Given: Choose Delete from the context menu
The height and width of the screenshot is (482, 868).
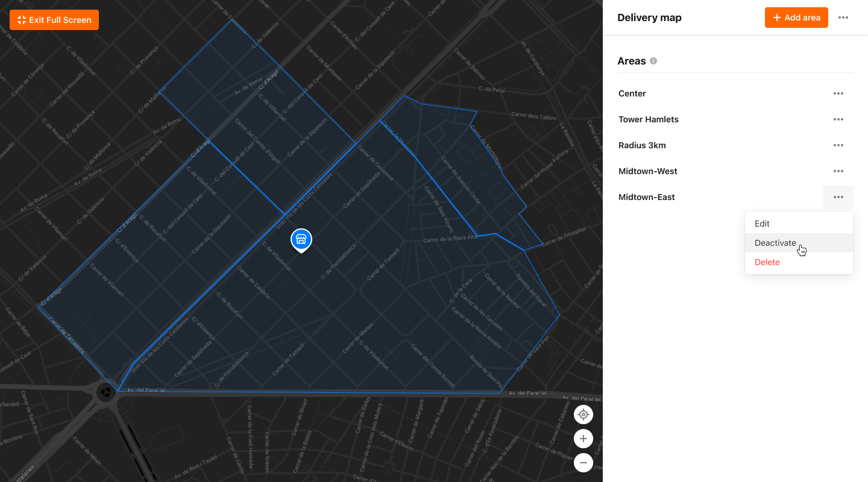Looking at the screenshot, I should point(767,262).
